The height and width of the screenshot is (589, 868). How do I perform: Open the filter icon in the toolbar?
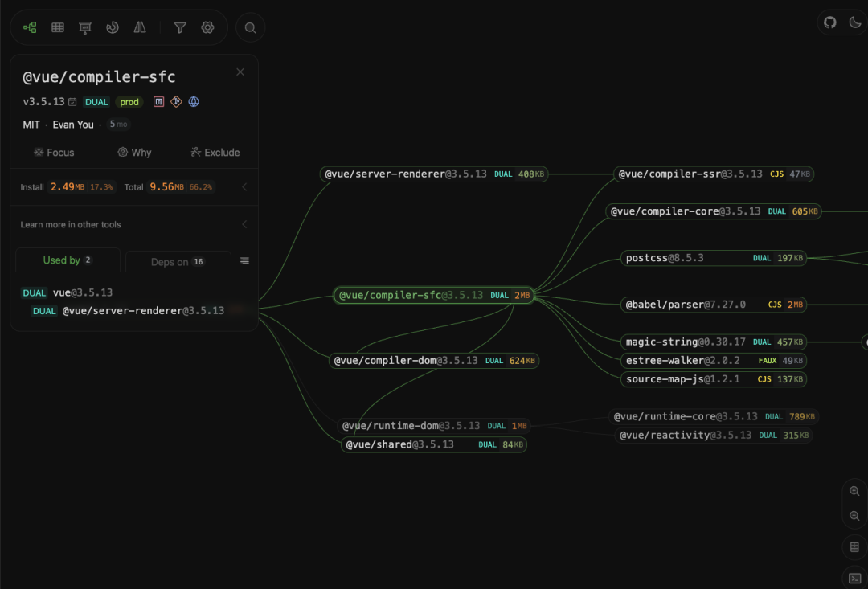180,27
